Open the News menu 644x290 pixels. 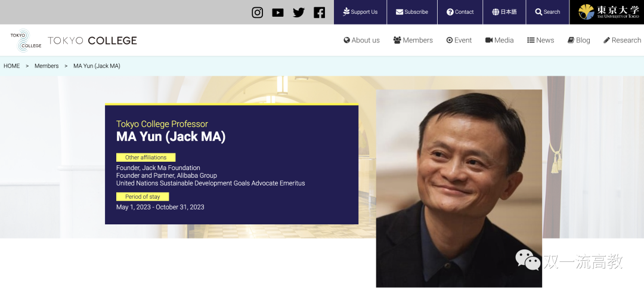(x=540, y=40)
